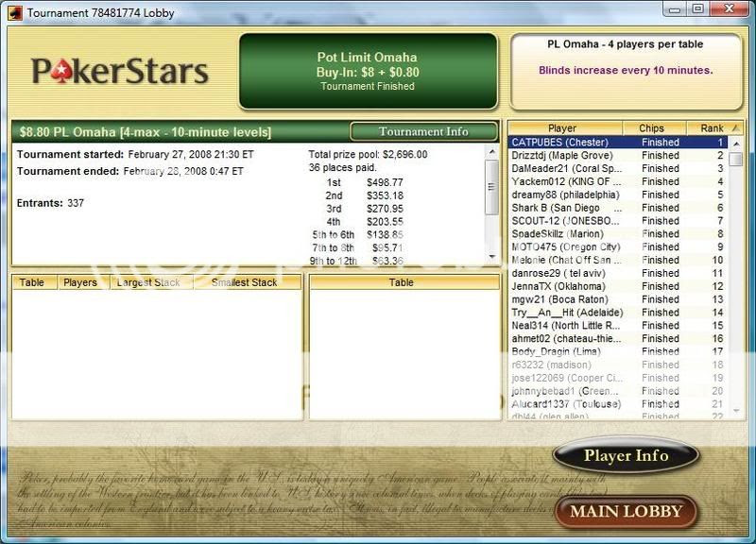This screenshot has width=756, height=544.
Task: Click Total prize pool: $2,696.00 text
Action: point(368,155)
